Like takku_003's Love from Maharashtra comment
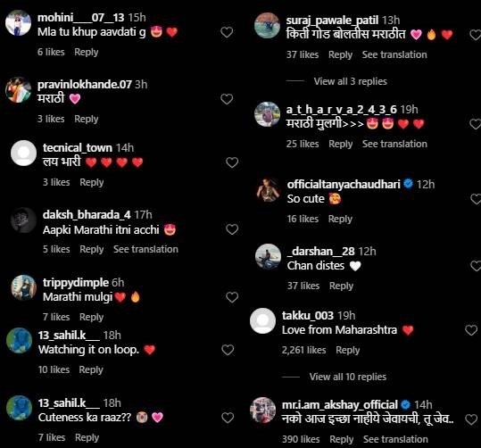Image resolution: width=481 pixels, height=448 pixels. click(471, 330)
